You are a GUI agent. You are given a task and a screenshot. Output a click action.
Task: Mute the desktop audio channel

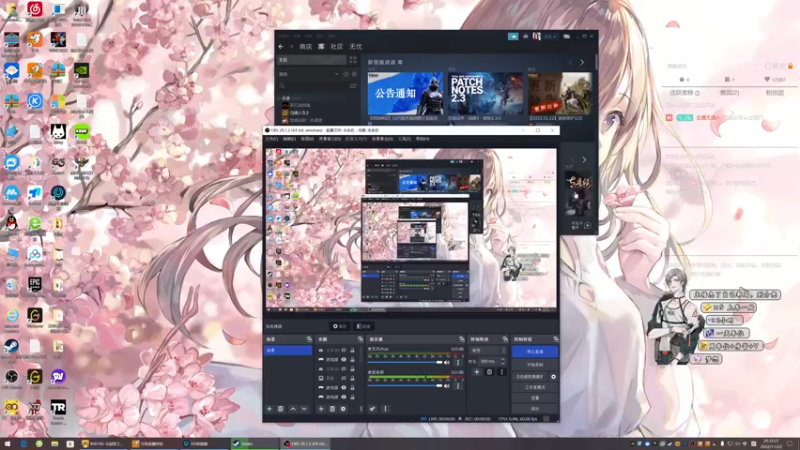click(447, 386)
